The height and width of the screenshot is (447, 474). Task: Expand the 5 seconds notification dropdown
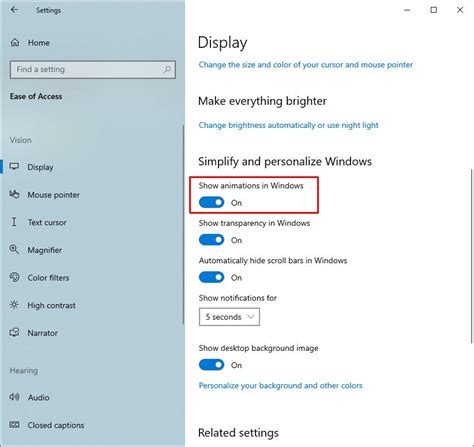229,317
